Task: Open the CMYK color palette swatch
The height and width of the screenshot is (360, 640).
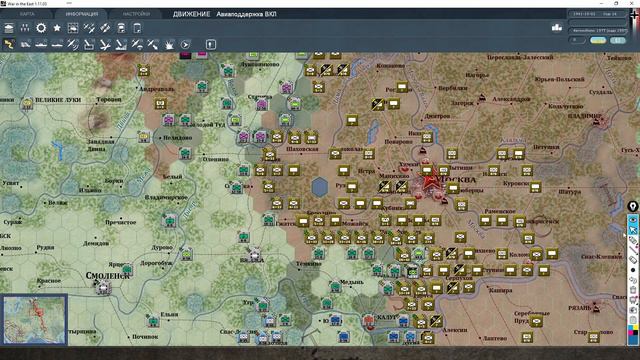Action: coord(633,329)
